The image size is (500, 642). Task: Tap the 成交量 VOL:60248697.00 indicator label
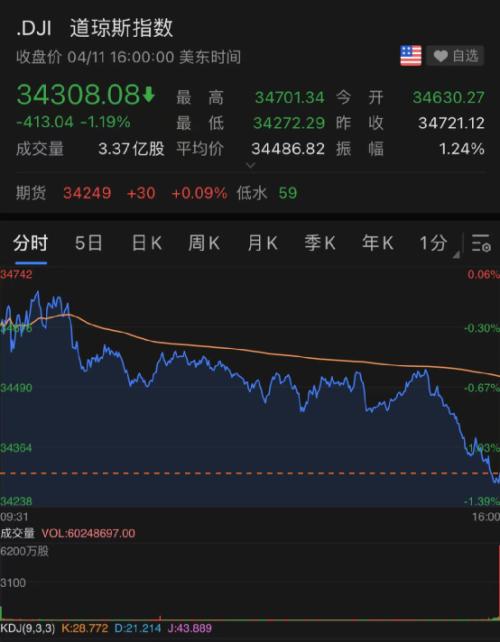[x=68, y=533]
